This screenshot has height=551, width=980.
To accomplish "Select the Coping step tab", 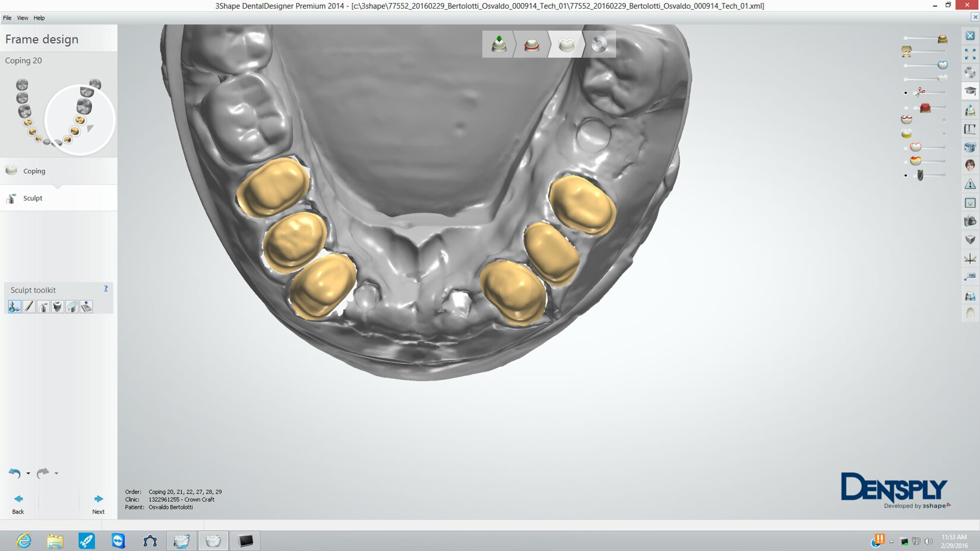I will point(58,171).
